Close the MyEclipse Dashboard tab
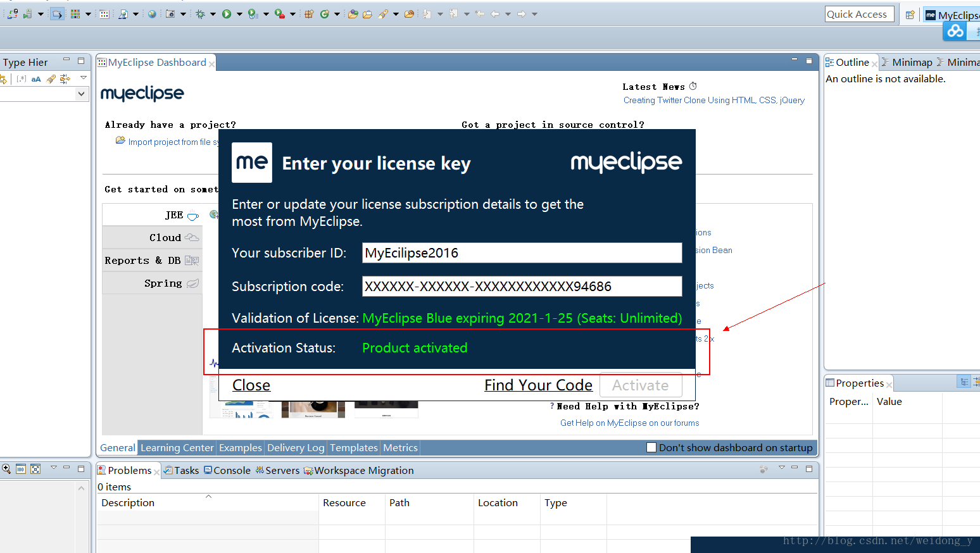Screen dimensions: 980x553 point(211,64)
